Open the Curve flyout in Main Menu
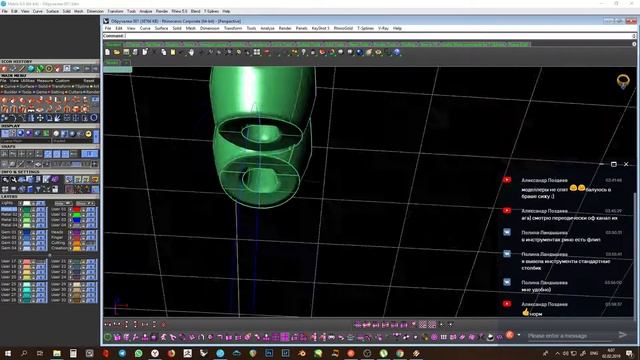 coord(9,87)
